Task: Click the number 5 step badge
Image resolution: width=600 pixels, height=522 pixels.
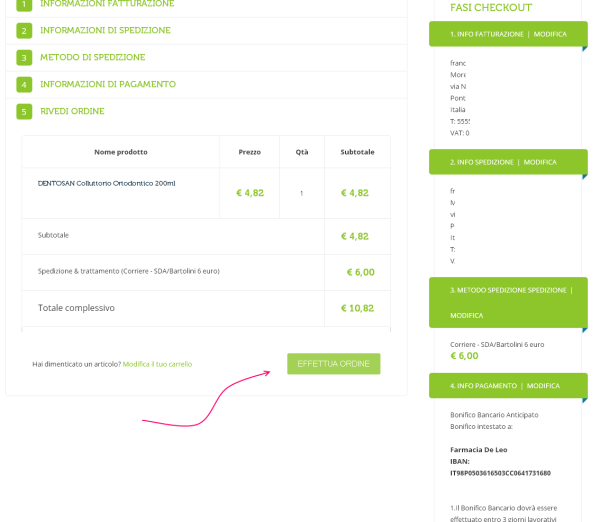Action: 24,112
